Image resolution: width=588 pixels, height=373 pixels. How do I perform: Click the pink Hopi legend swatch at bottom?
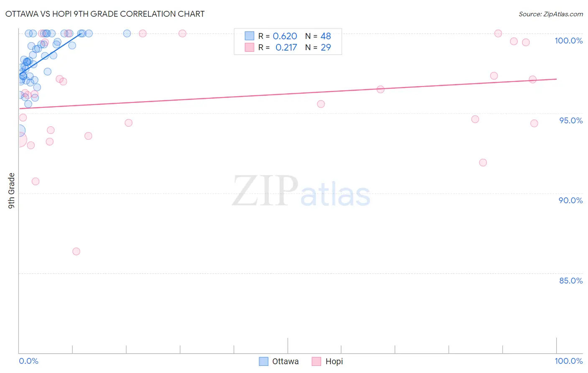coord(317,361)
